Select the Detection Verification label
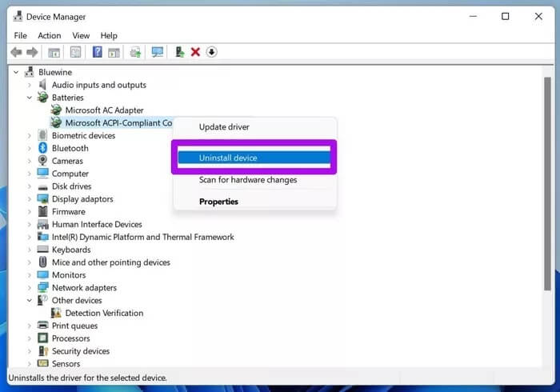This screenshot has height=392, width=560. click(104, 313)
